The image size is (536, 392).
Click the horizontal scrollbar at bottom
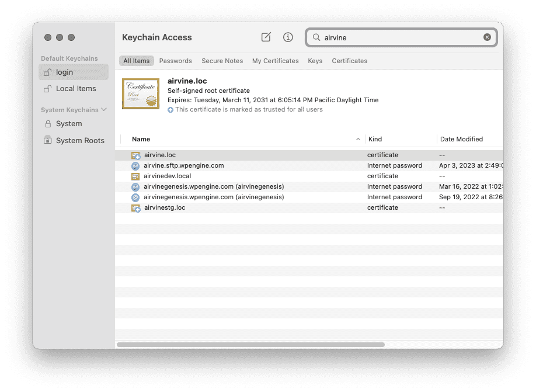pyautogui.click(x=250, y=345)
